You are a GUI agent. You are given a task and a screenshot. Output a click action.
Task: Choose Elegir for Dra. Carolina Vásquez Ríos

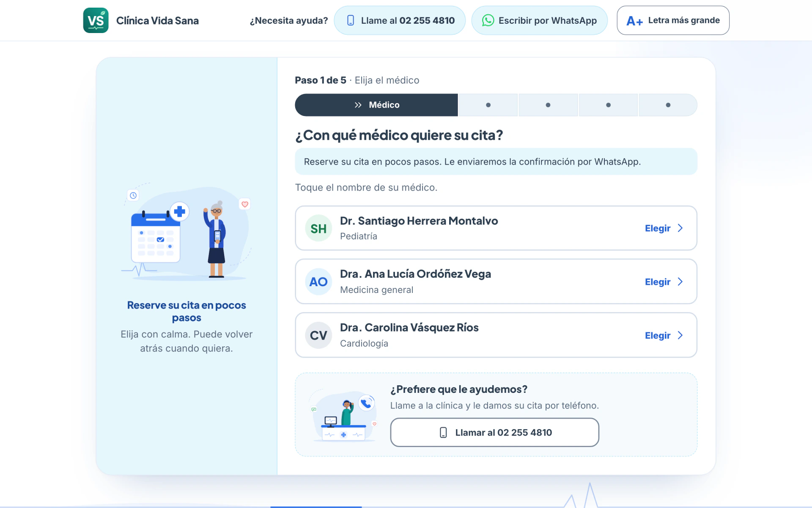pyautogui.click(x=664, y=335)
